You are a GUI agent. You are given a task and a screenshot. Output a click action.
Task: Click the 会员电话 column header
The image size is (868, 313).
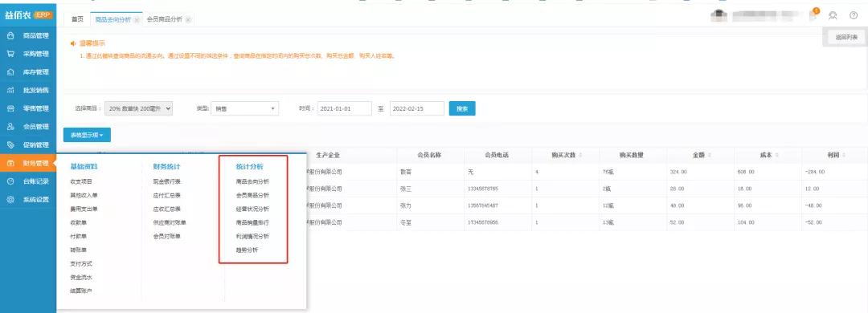pos(497,156)
